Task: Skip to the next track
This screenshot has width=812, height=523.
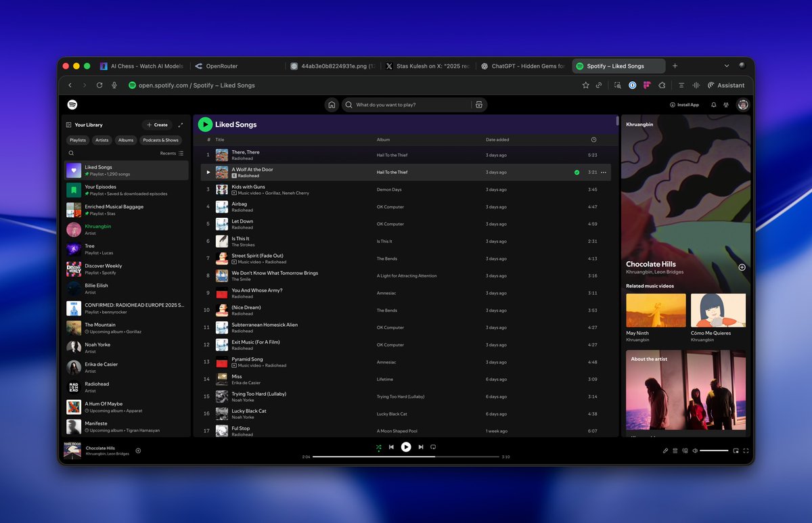Action: coord(421,447)
